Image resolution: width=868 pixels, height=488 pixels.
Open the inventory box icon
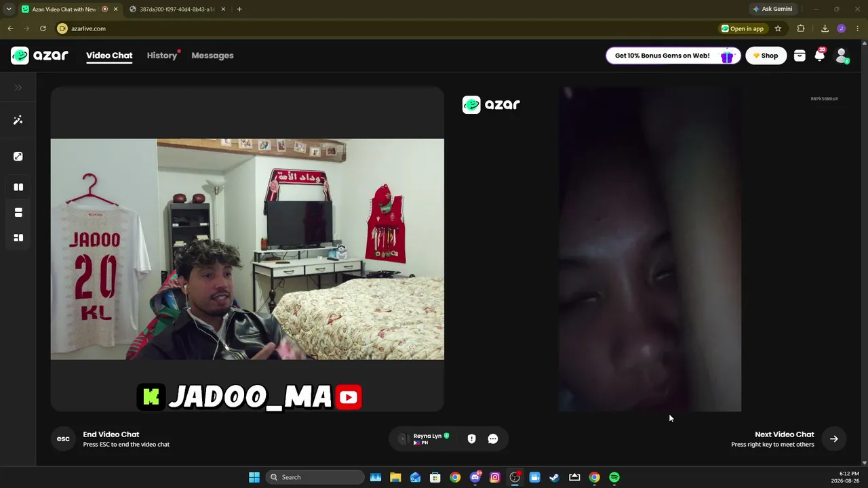tap(800, 56)
